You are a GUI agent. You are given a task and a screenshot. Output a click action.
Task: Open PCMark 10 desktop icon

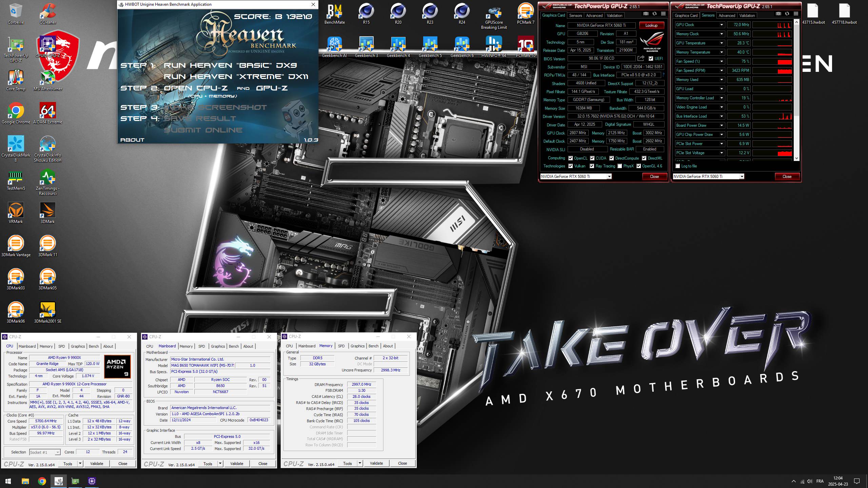pos(526,47)
